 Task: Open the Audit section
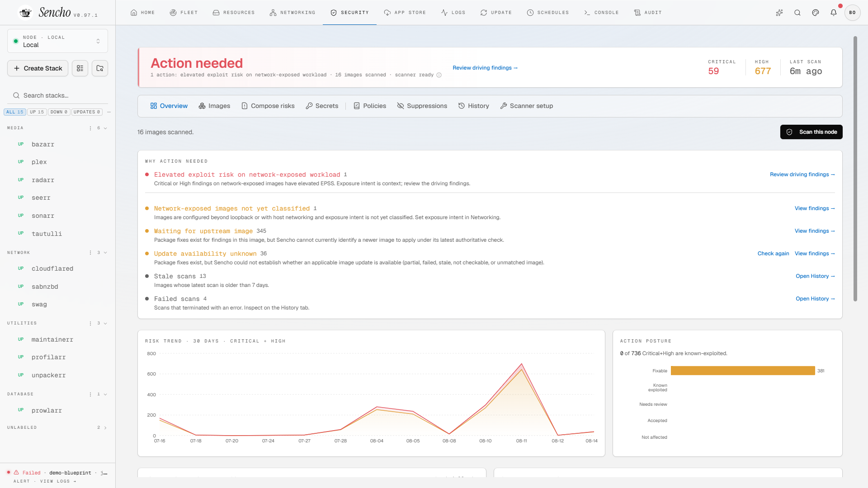point(648,13)
